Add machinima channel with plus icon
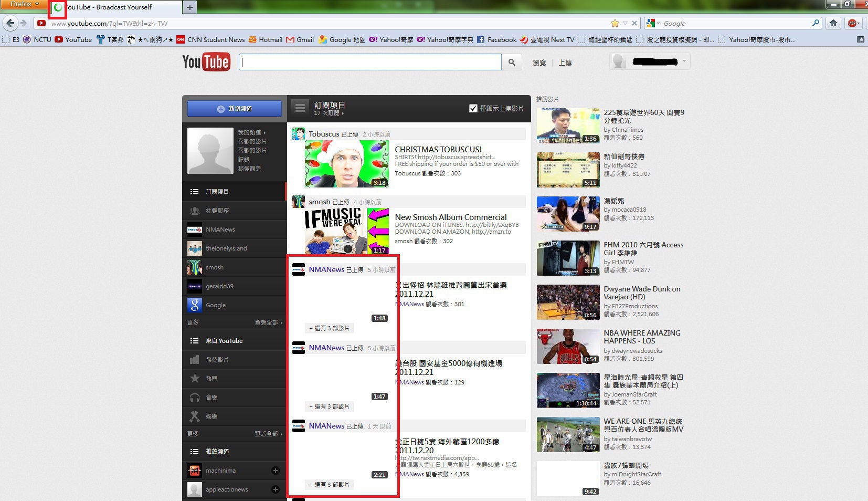868x501 pixels. click(x=276, y=471)
